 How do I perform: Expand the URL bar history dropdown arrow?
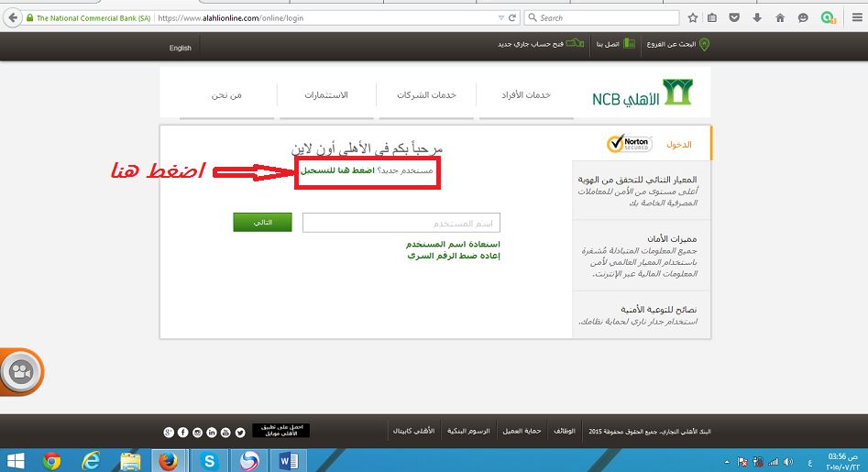500,17
